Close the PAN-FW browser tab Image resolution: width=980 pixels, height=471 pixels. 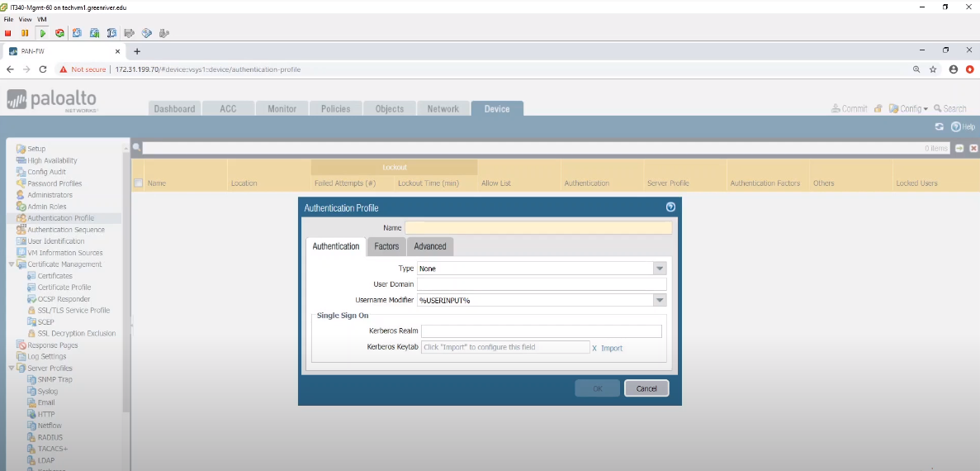pyautogui.click(x=117, y=51)
